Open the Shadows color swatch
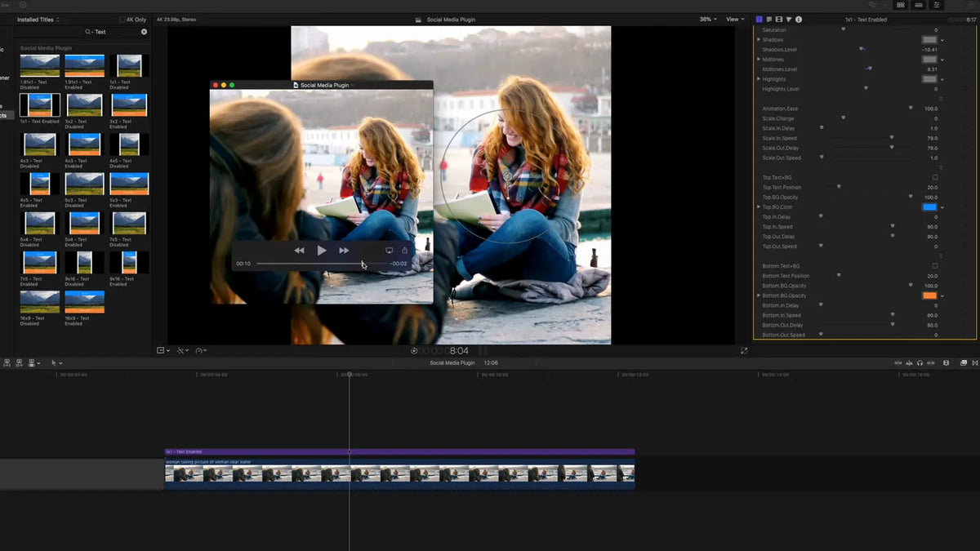 pos(929,40)
